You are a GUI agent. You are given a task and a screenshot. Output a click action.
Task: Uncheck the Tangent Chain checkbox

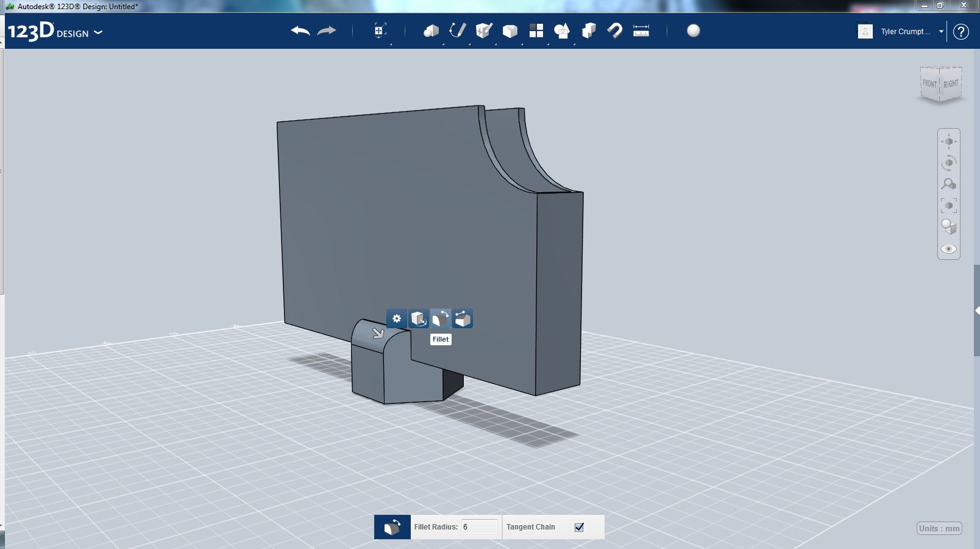click(x=579, y=527)
